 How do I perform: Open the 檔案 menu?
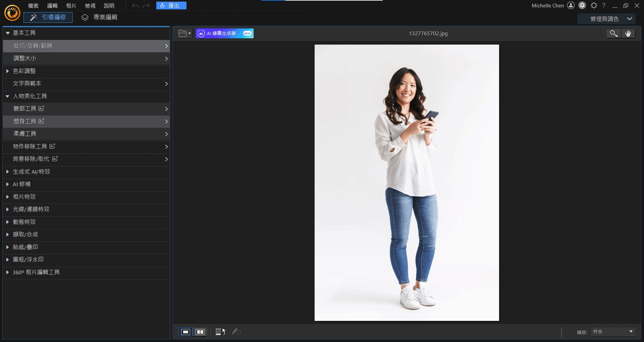[33, 6]
